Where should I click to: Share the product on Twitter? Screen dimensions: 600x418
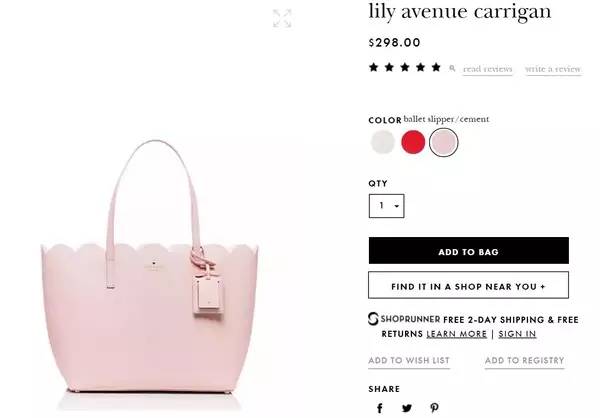407,408
